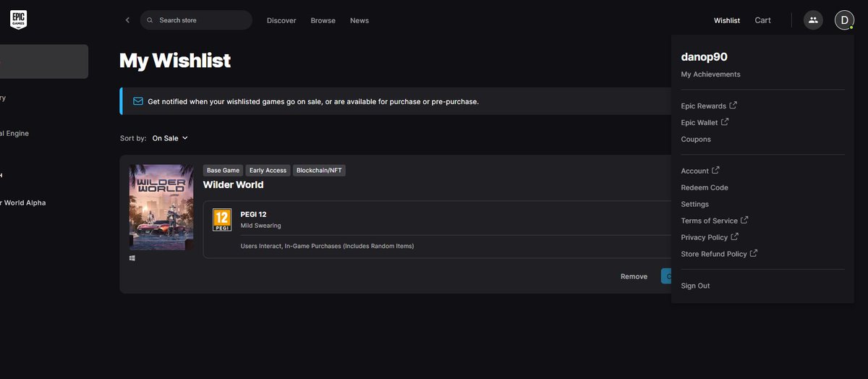This screenshot has width=868, height=379.
Task: Click the Windows platform icon under cover
Action: click(132, 257)
